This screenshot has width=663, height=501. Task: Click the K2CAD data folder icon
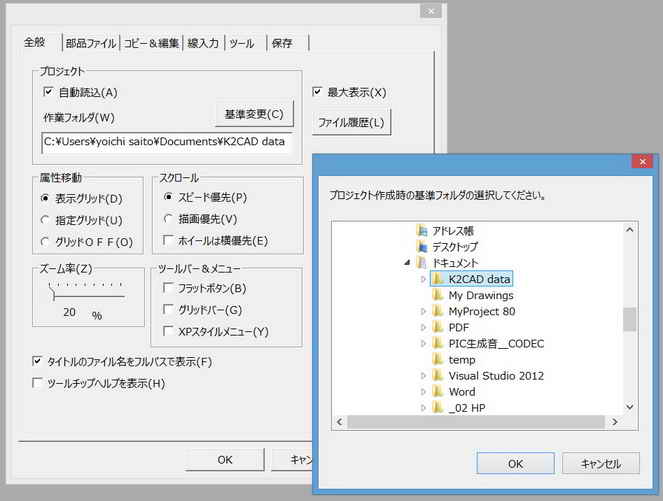(438, 279)
